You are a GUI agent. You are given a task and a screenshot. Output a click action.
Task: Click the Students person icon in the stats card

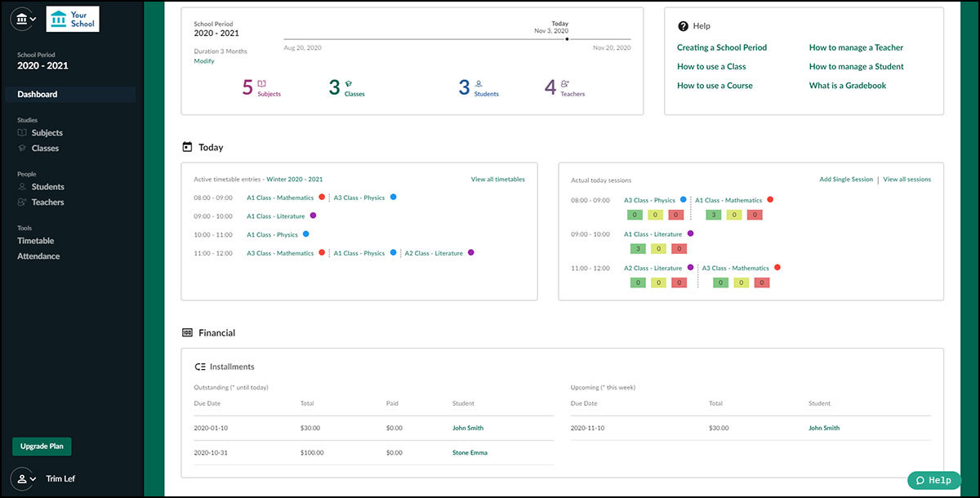(x=479, y=83)
